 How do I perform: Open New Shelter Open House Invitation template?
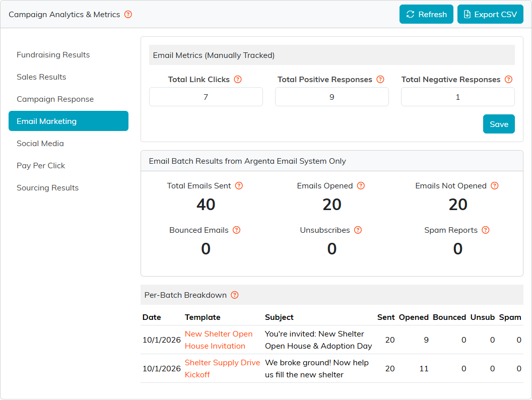[219, 340]
